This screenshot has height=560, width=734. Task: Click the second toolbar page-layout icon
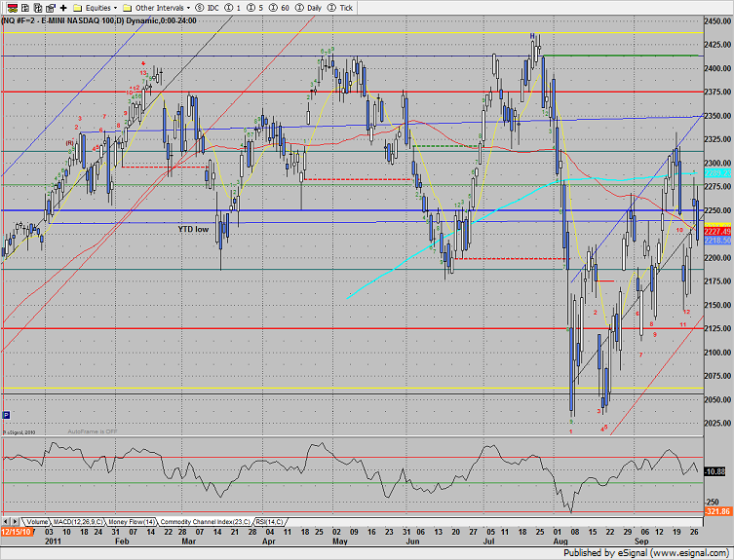pyautogui.click(x=24, y=8)
